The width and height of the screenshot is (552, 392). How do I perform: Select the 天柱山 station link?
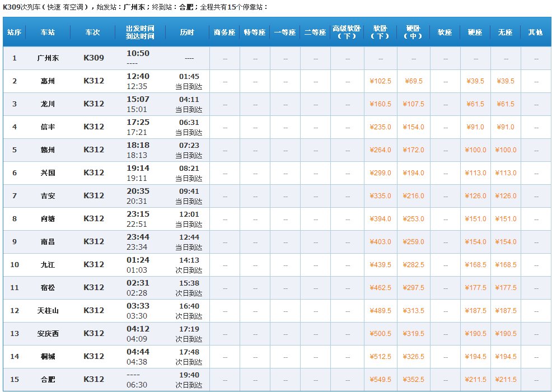click(48, 310)
